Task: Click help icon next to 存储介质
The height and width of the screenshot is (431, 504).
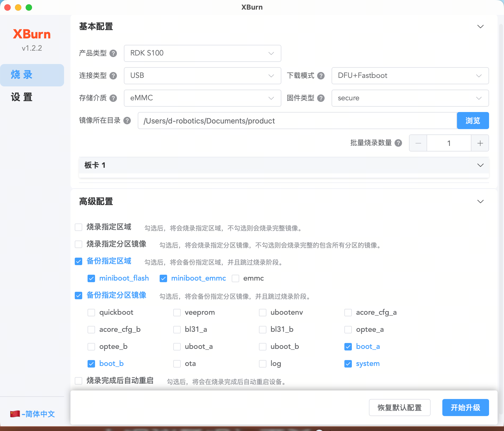Action: click(113, 98)
